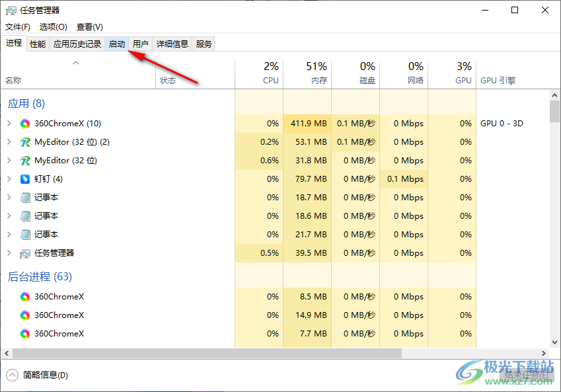Click the vertical scrollbar up arrow

click(x=554, y=95)
